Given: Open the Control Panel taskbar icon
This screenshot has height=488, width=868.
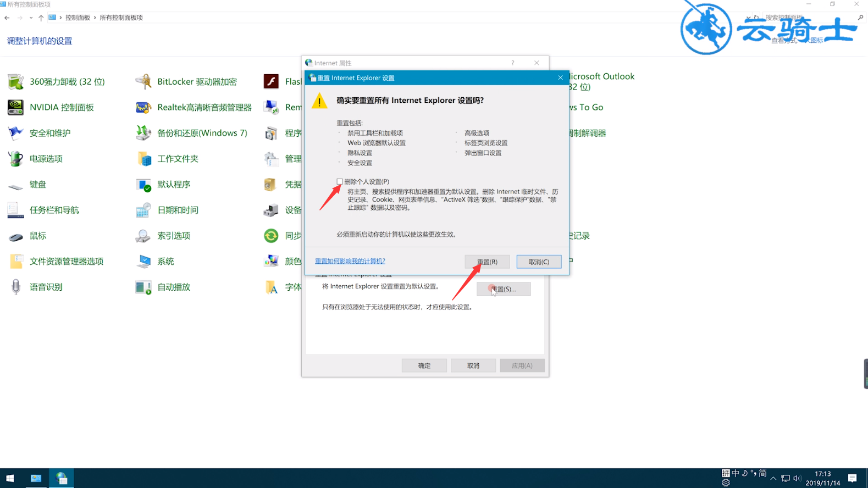Looking at the screenshot, I should point(36,478).
